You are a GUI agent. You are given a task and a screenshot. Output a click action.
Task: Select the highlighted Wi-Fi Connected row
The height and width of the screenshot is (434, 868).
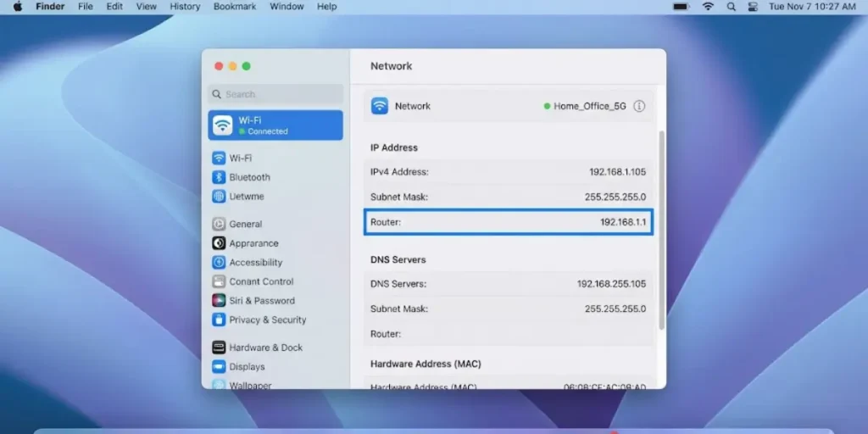coord(275,125)
